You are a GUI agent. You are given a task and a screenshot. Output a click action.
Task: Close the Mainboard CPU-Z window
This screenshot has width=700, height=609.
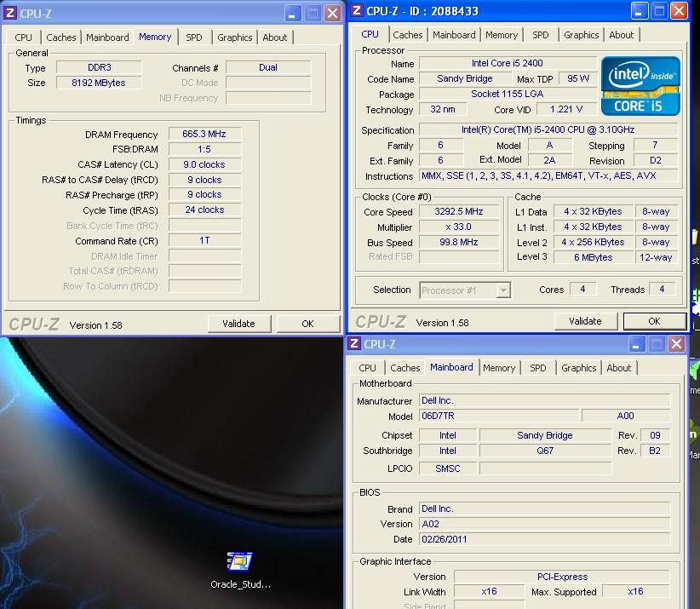[677, 344]
